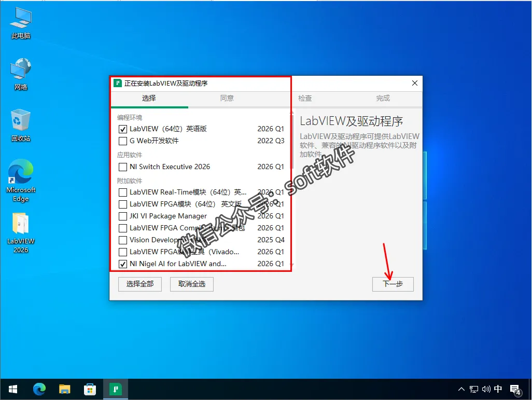Click the Windows Start button
Viewport: 532px width, 400px height.
click(12, 389)
